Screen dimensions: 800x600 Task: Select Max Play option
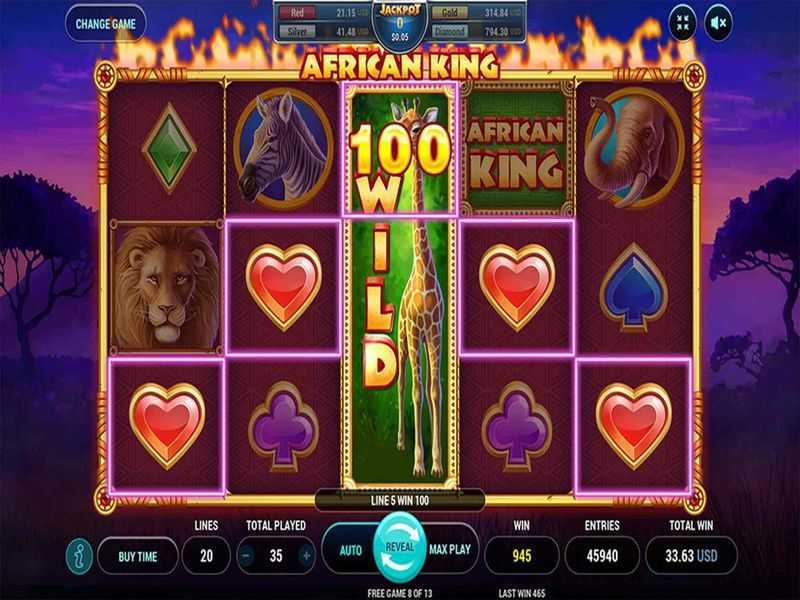tap(449, 549)
